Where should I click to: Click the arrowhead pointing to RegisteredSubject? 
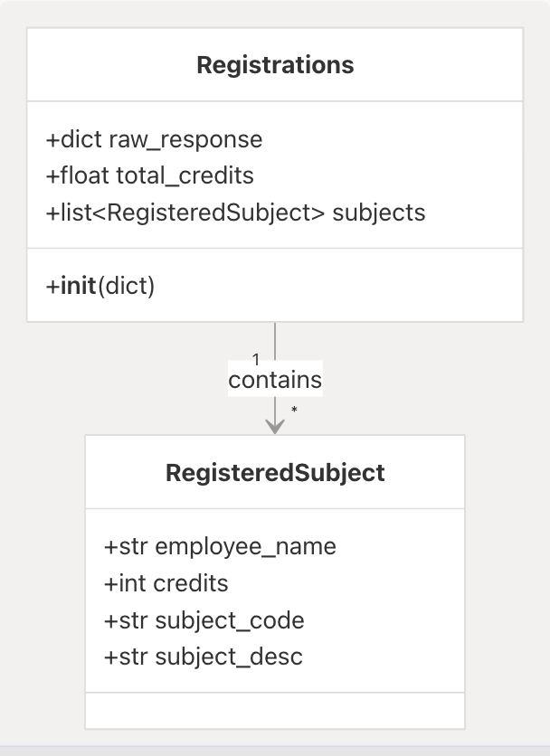coord(275,426)
